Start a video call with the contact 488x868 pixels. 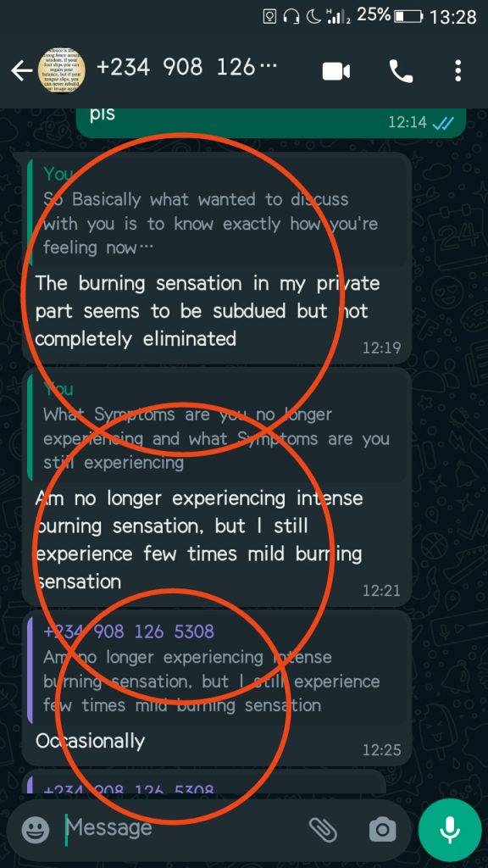[x=335, y=71]
